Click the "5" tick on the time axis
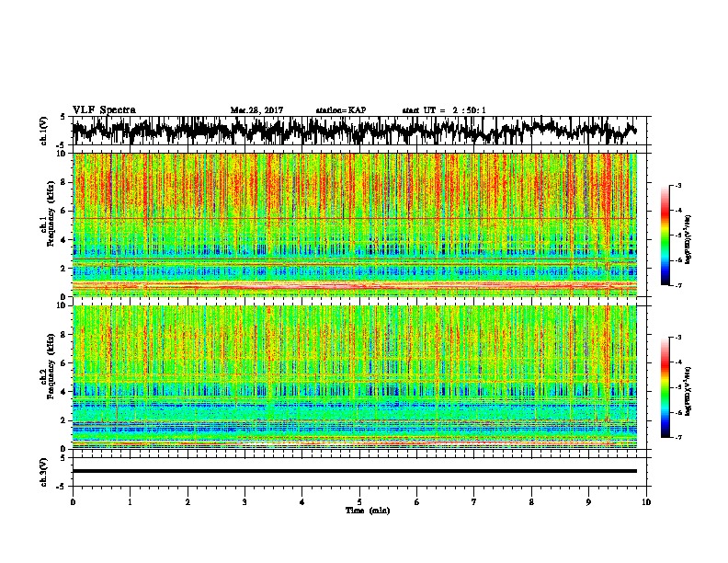 359,501
